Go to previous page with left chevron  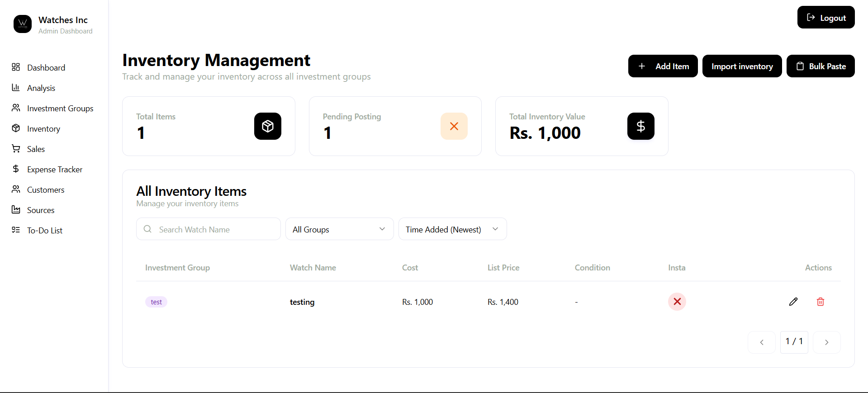pyautogui.click(x=762, y=342)
